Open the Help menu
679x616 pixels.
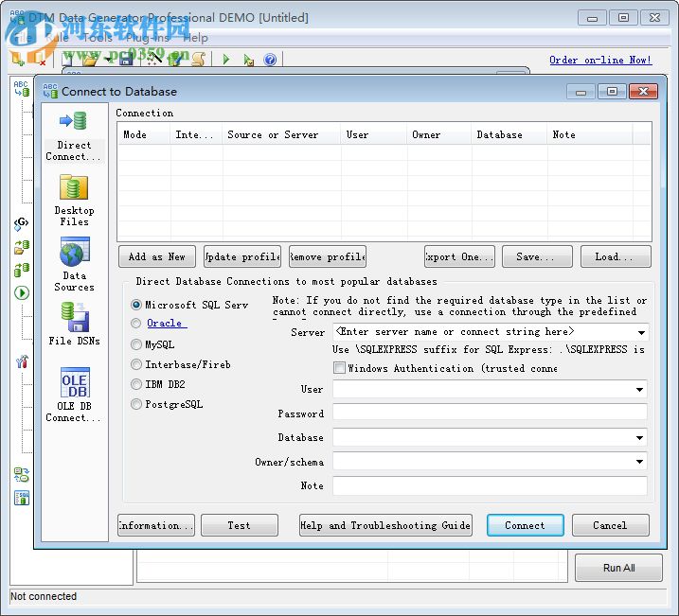click(x=195, y=38)
